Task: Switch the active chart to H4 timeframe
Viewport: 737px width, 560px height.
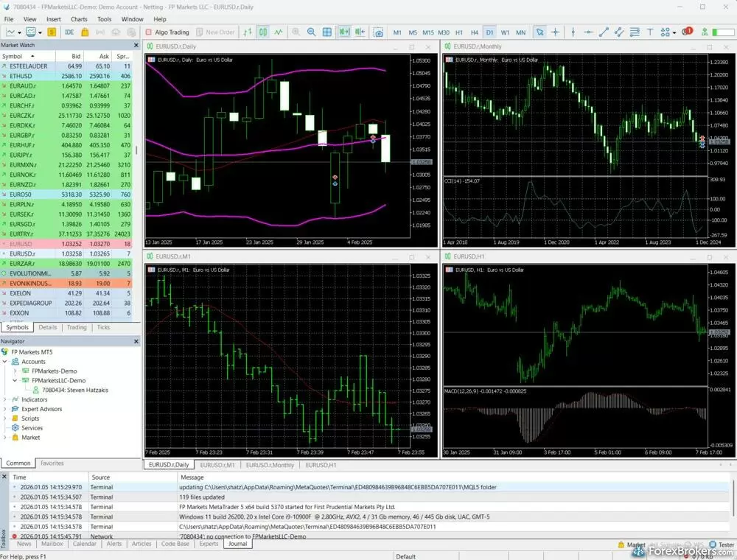Action: (x=474, y=32)
